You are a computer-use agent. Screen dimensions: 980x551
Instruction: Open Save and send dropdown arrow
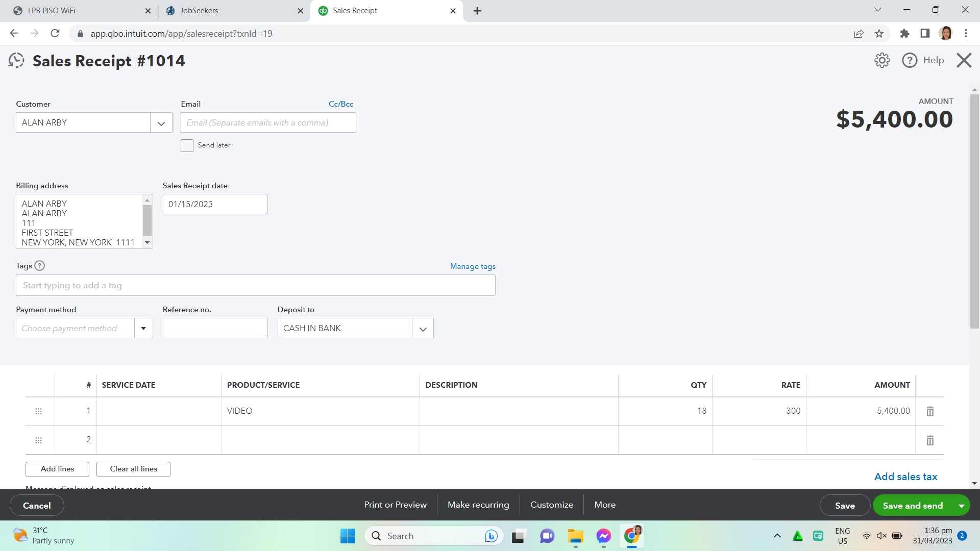[961, 506]
